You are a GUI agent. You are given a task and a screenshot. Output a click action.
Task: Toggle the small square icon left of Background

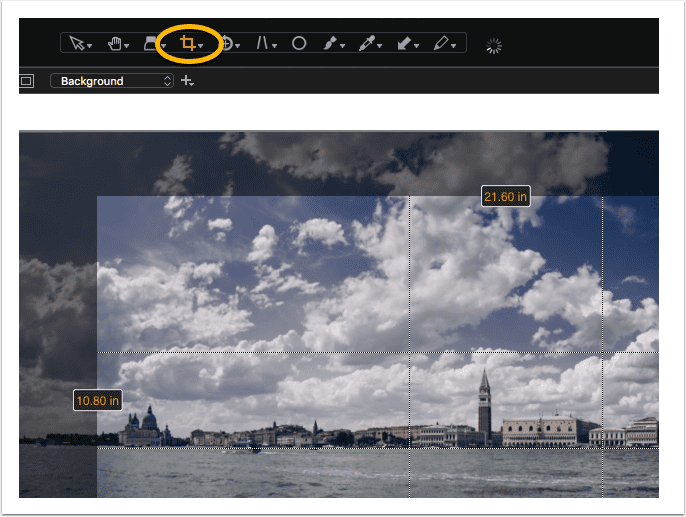coord(27,81)
